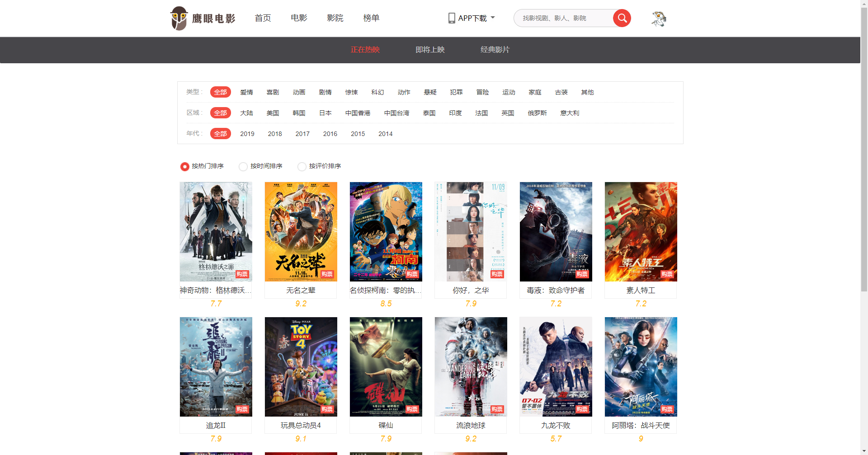Filter by 悬疑 genre
The image size is (868, 455).
430,92
